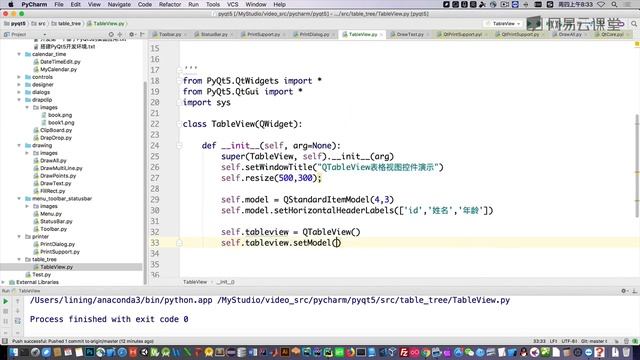Image resolution: width=640 pixels, height=360 pixels.
Task: Select ClipBoard.py in the project tree
Action: click(x=56, y=130)
